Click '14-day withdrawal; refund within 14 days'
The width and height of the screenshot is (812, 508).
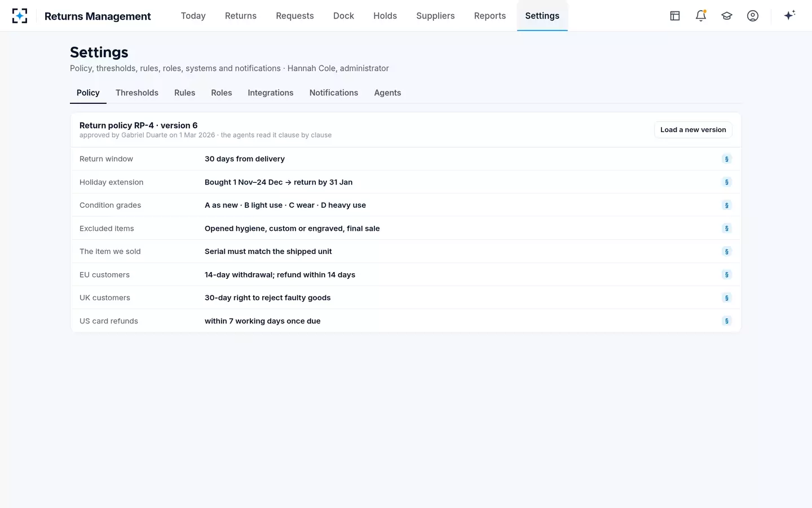280,275
